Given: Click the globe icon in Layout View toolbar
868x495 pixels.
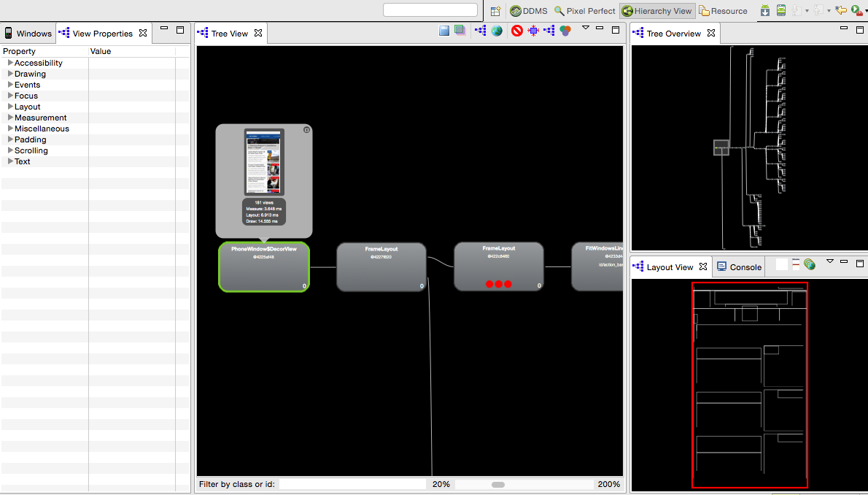Looking at the screenshot, I should point(810,265).
